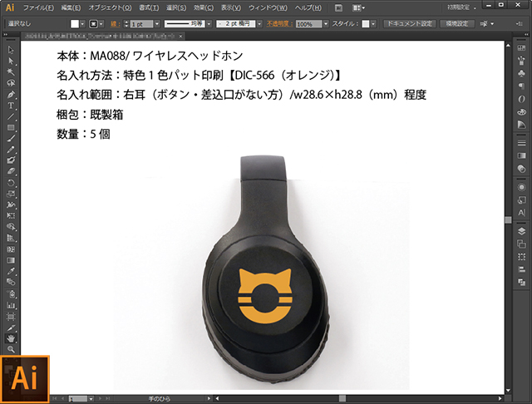This screenshot has height=404, width=532.
Task: Select the Blend tool
Action: pyautogui.click(x=11, y=282)
